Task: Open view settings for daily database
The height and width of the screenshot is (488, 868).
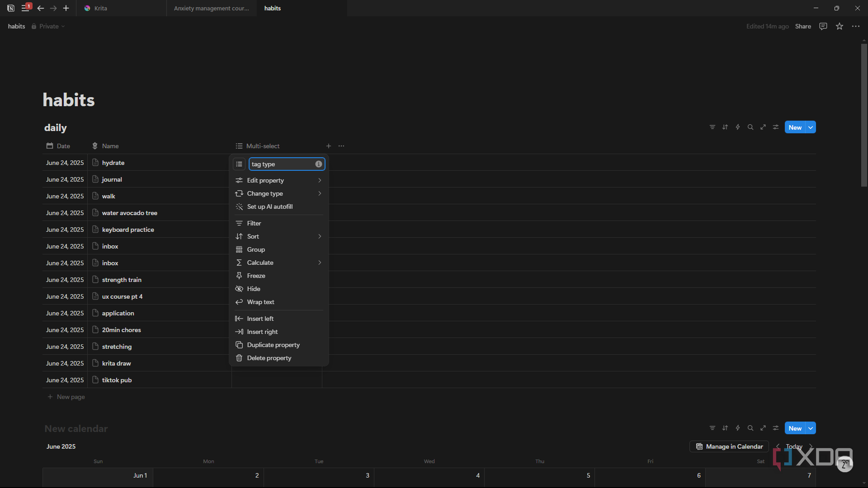Action: click(776, 127)
